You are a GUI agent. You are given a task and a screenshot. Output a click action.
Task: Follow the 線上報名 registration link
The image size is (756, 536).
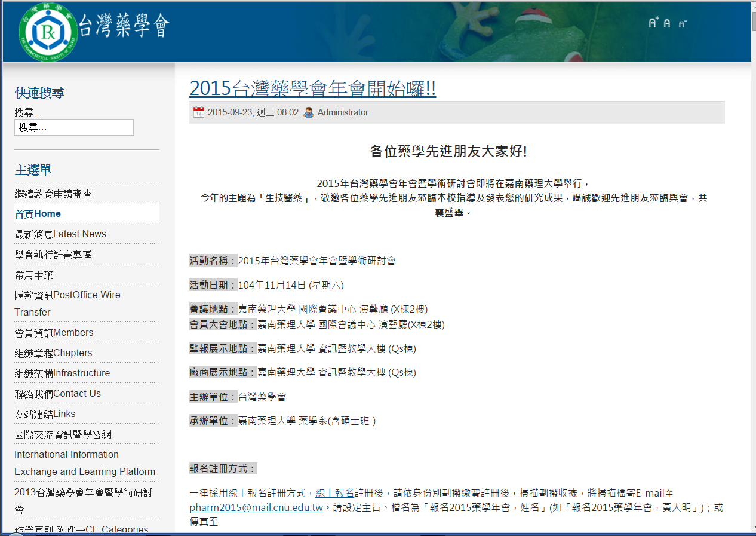335,493
